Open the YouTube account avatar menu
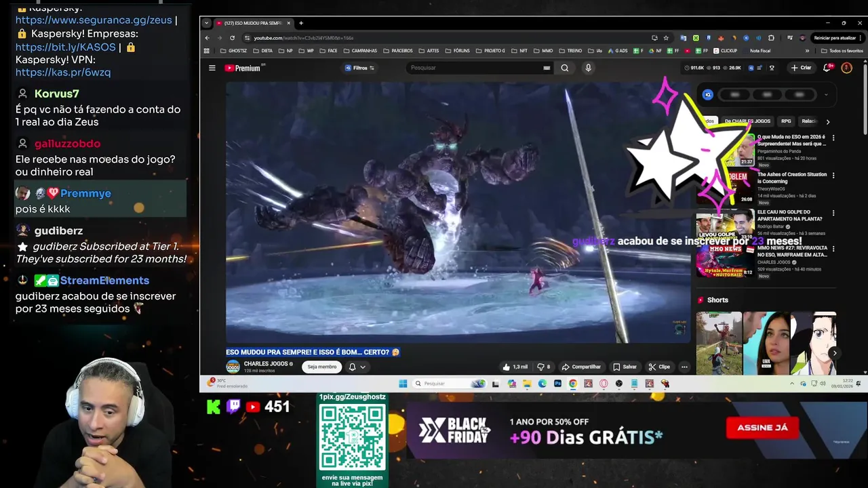 pyautogui.click(x=846, y=68)
